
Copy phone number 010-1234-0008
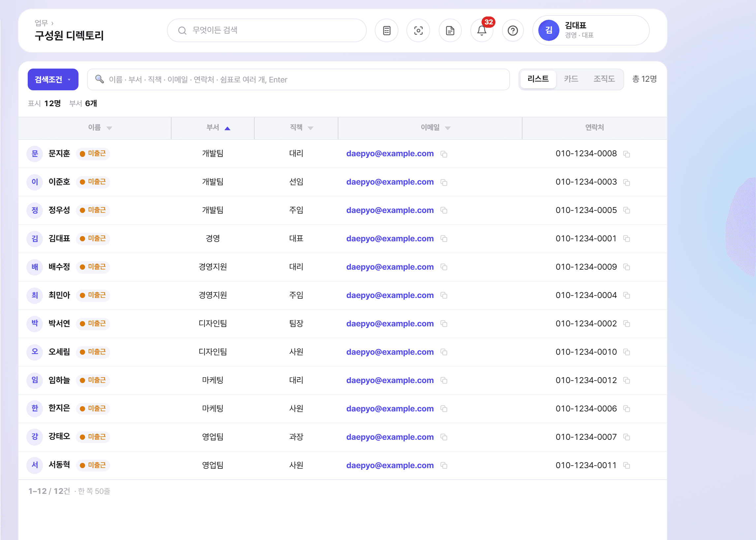pyautogui.click(x=627, y=154)
